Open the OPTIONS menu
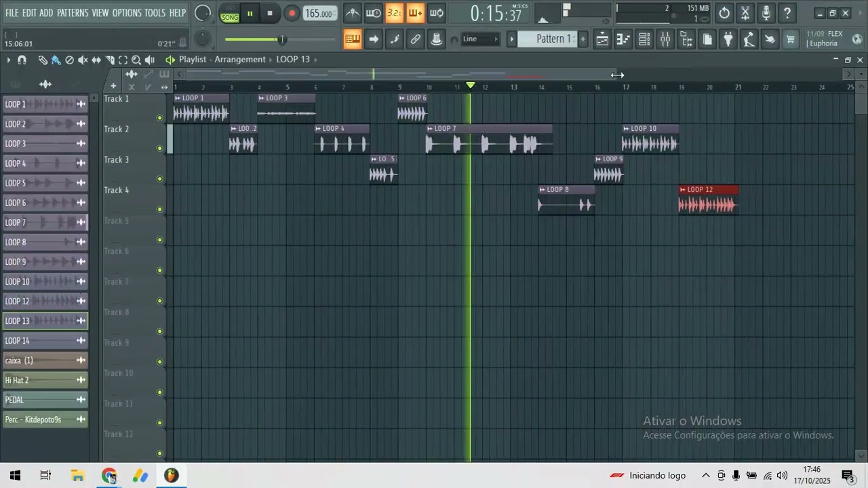This screenshot has height=488, width=868. [x=127, y=13]
